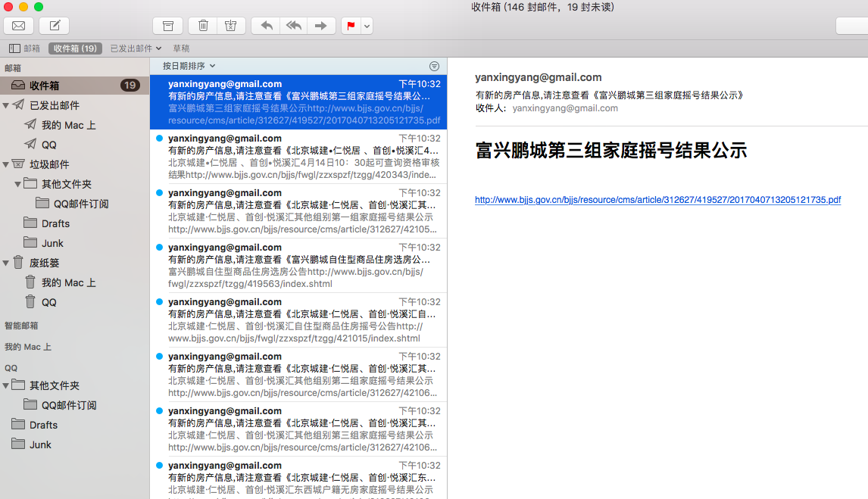This screenshot has height=499, width=868.
Task: Click the Reply All icon
Action: point(293,25)
